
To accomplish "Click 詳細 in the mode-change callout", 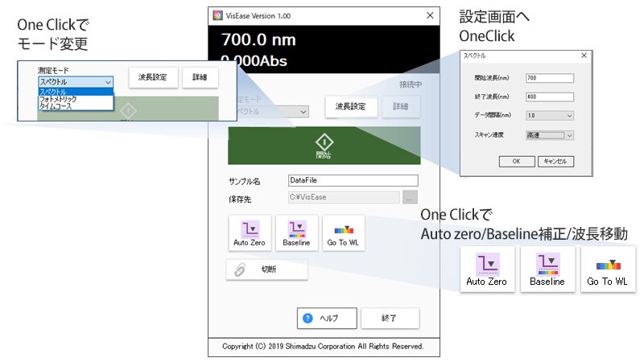I will coord(200,77).
